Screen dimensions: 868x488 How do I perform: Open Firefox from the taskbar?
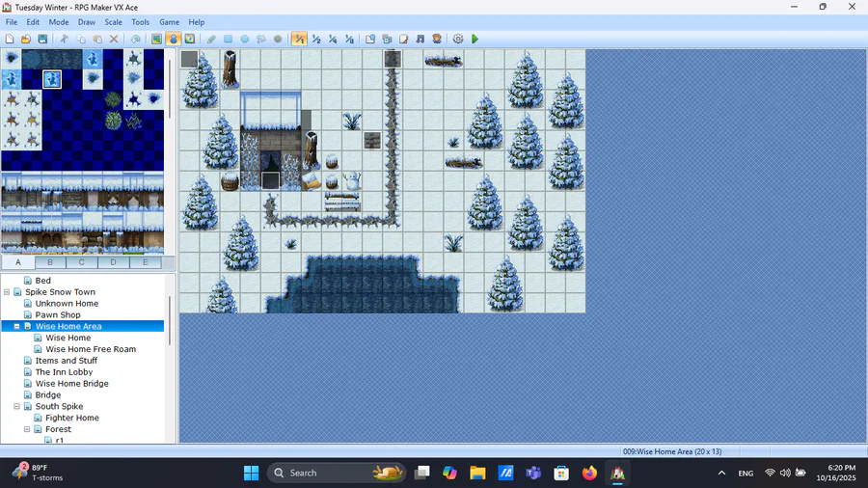589,474
